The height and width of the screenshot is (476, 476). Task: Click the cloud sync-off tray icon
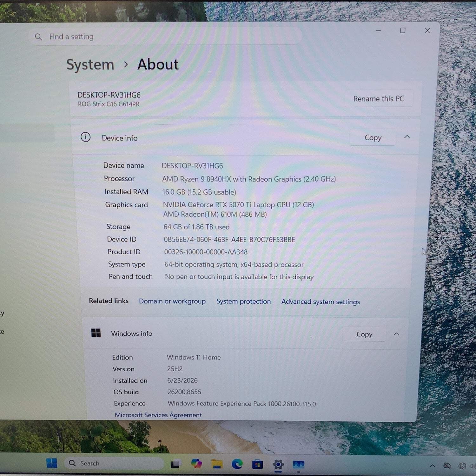point(447,466)
